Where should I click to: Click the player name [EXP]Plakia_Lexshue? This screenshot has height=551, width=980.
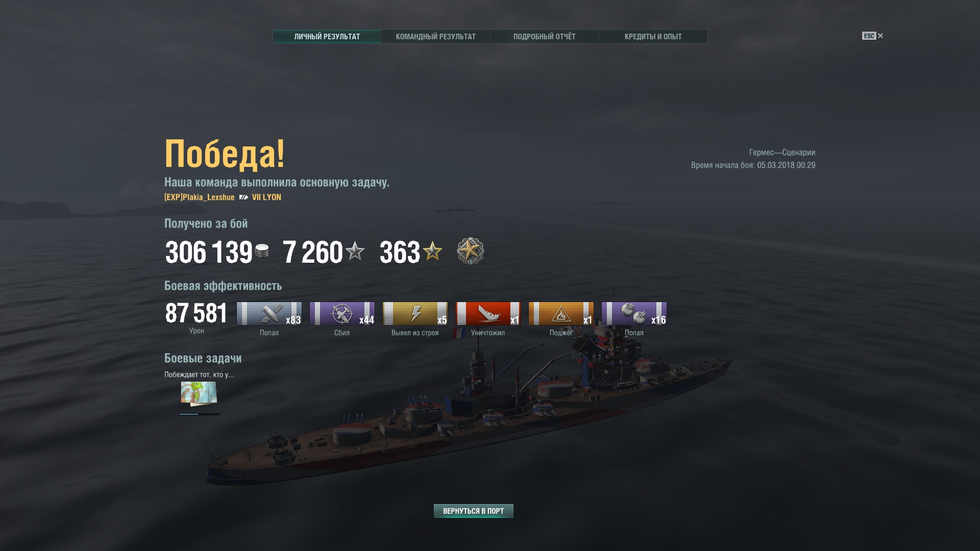click(200, 197)
